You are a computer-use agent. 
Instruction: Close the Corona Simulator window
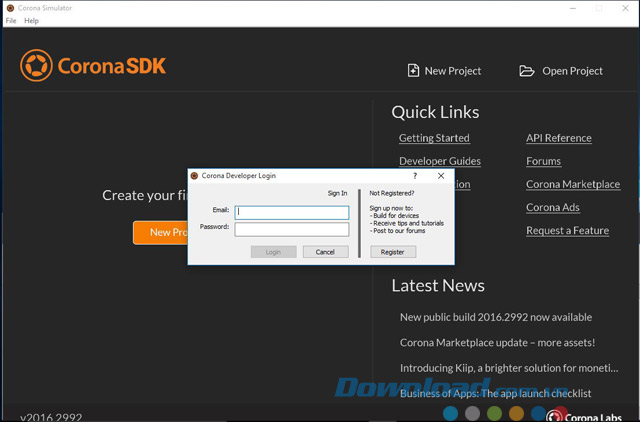[x=625, y=8]
